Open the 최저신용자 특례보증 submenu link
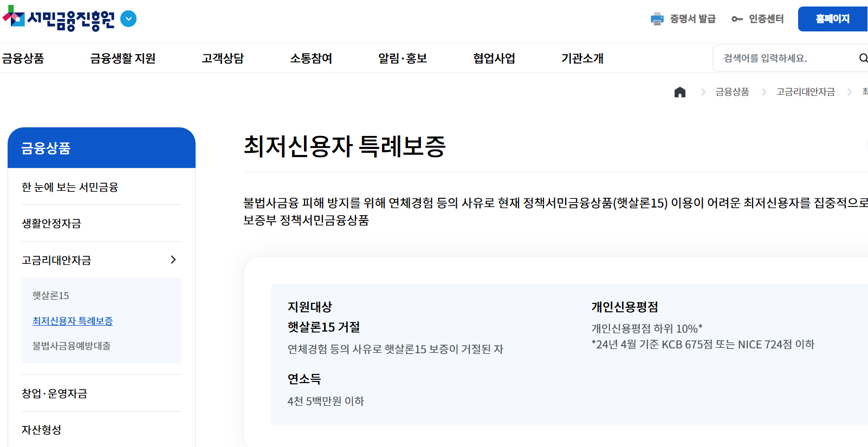The height and width of the screenshot is (447, 868). point(73,321)
